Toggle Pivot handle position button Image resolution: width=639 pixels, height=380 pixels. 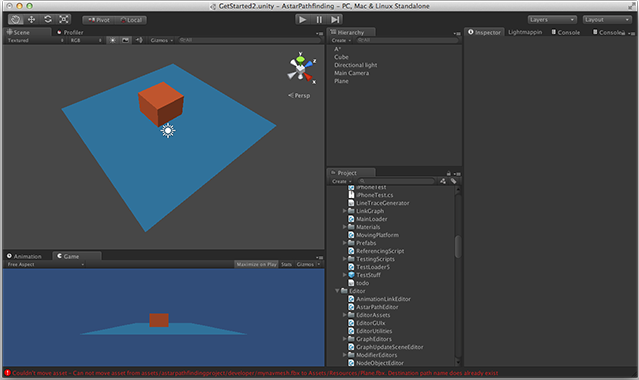[99, 20]
